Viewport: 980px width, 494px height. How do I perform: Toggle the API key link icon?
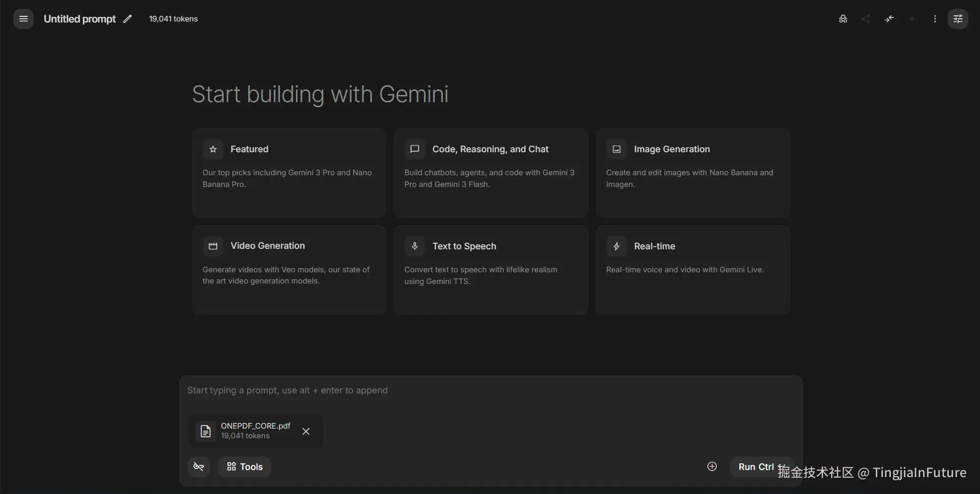199,466
